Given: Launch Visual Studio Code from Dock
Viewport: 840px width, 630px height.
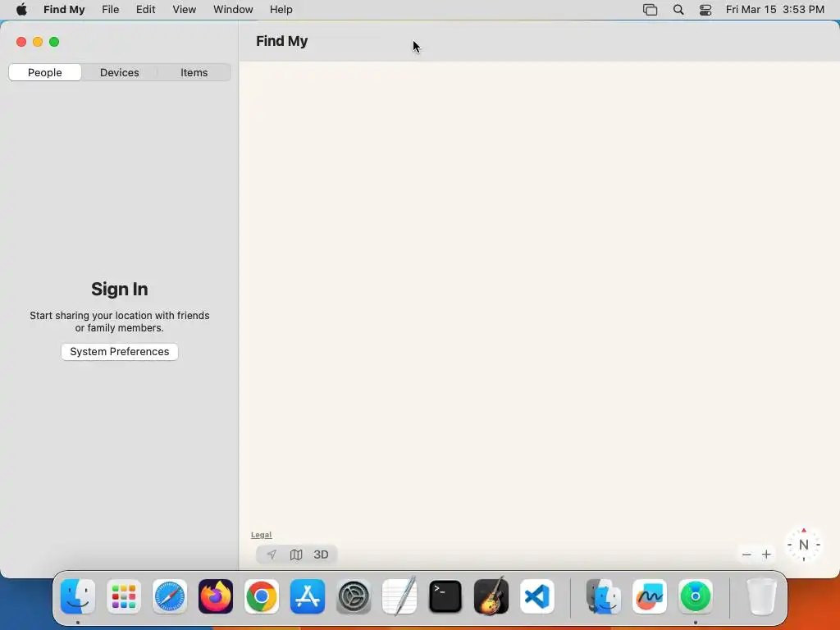Looking at the screenshot, I should tap(537, 596).
